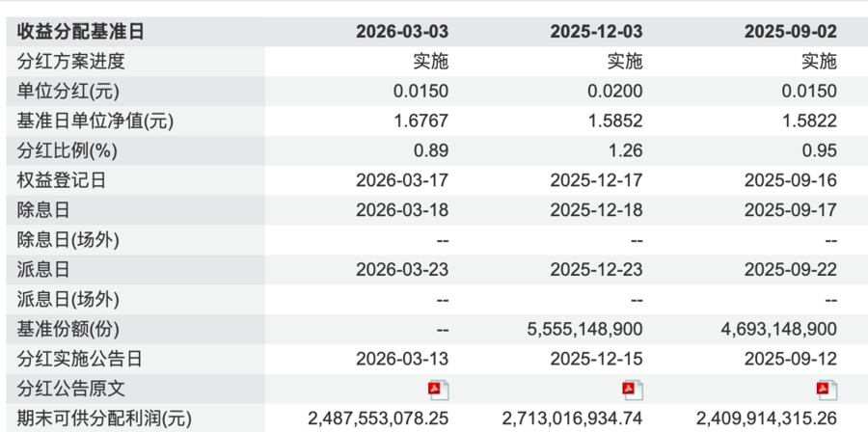Click the 派息日 date 2025-09-22
868x432 pixels.
tap(790, 270)
